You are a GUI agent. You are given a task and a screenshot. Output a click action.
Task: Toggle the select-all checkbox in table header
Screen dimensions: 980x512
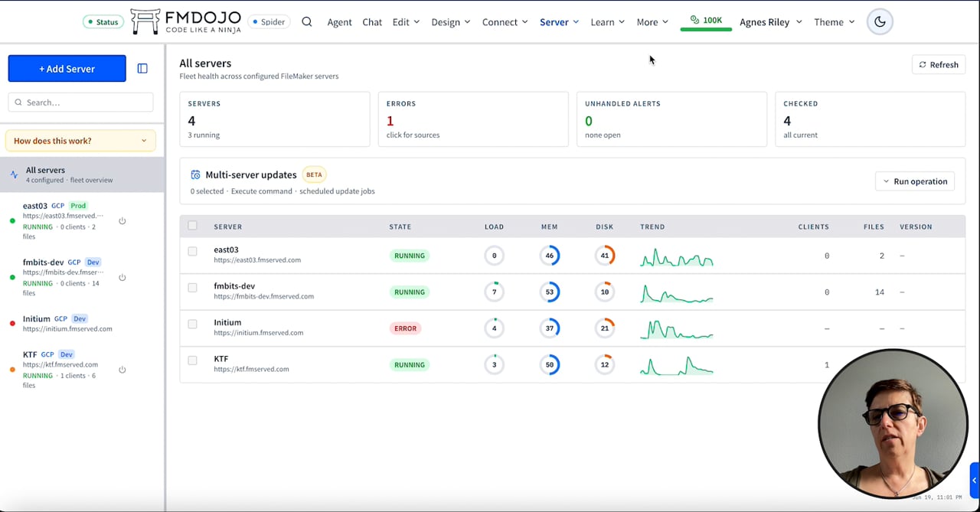click(192, 226)
